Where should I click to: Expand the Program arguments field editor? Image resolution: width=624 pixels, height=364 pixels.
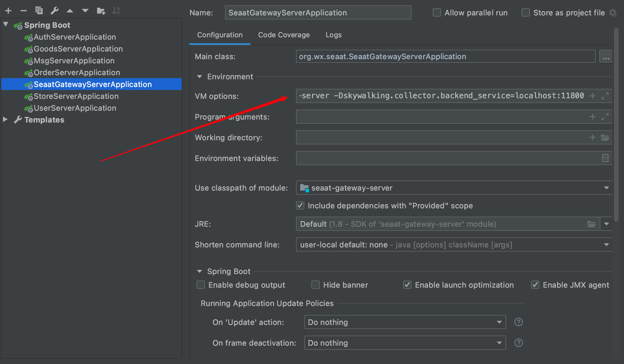coord(605,117)
